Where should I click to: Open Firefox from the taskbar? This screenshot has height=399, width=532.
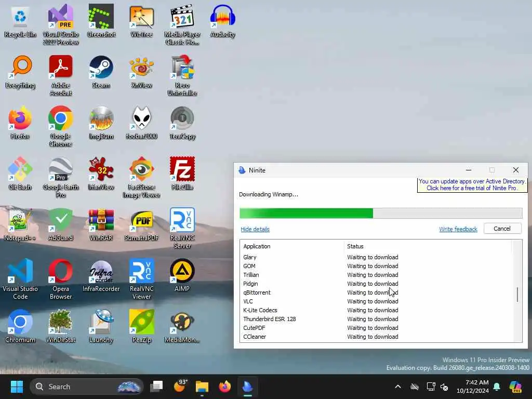[x=224, y=387]
